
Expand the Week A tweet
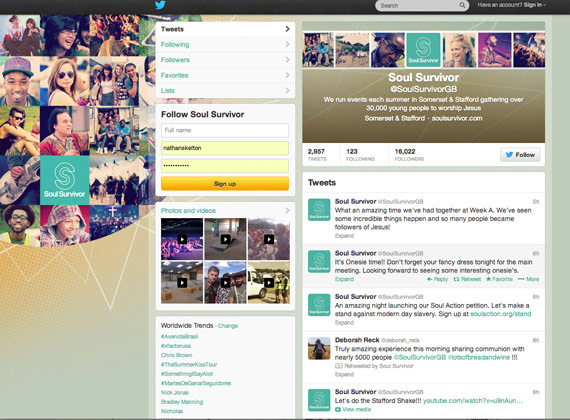click(x=344, y=236)
